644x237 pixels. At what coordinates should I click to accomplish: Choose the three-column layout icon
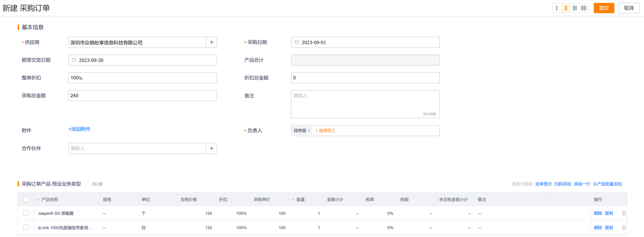tap(574, 8)
